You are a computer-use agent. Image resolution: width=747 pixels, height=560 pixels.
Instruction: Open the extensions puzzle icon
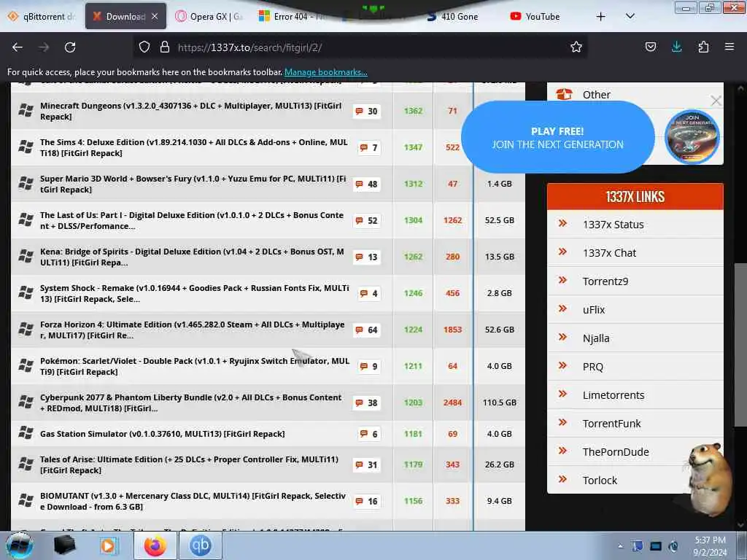(703, 47)
